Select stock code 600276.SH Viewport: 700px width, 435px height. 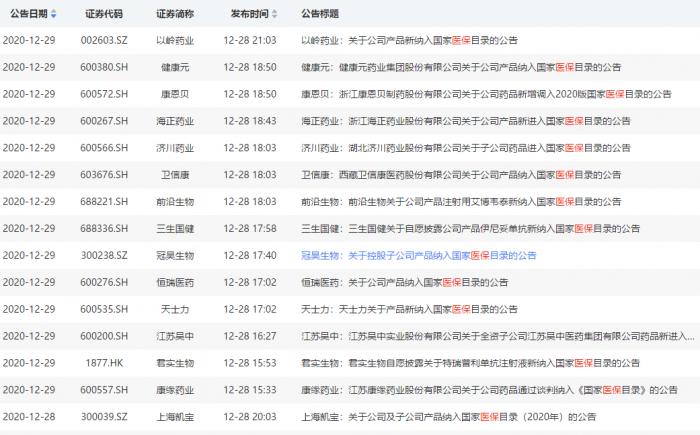(104, 282)
